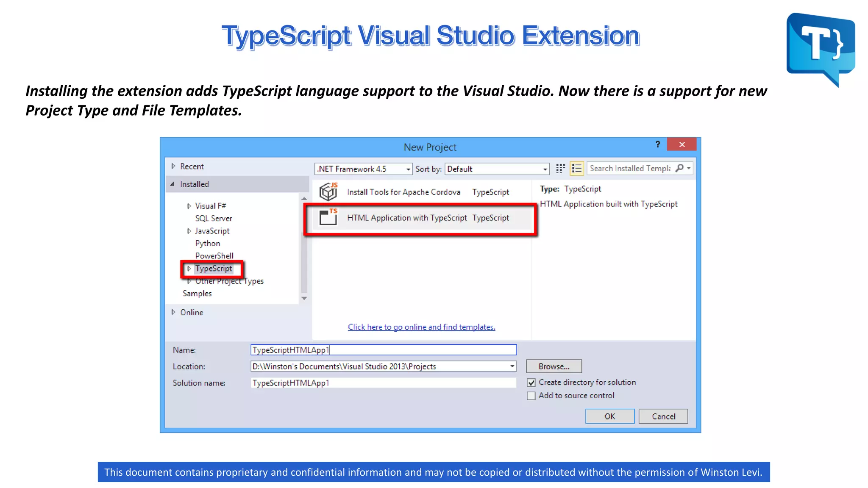This screenshot has width=868, height=488.
Task: Click the tree scrollbar up arrow
Action: tap(304, 198)
